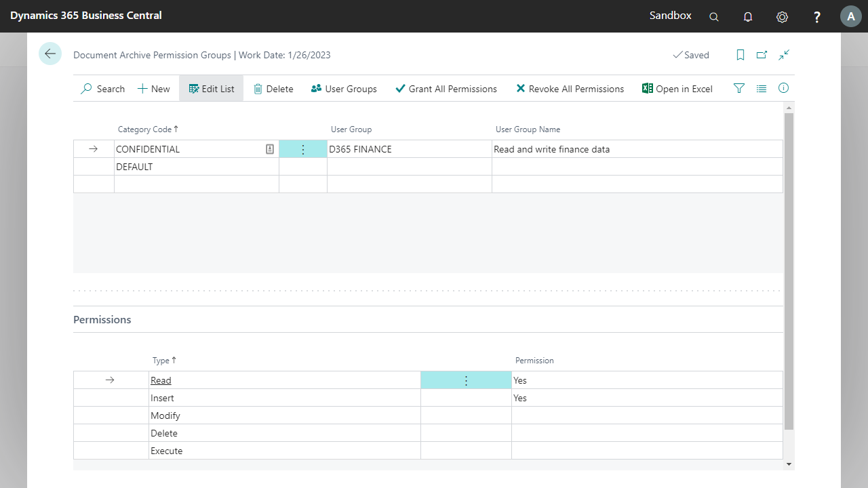Toggle the filter pane icon
Viewport: 868px width, 488px height.
coord(739,88)
